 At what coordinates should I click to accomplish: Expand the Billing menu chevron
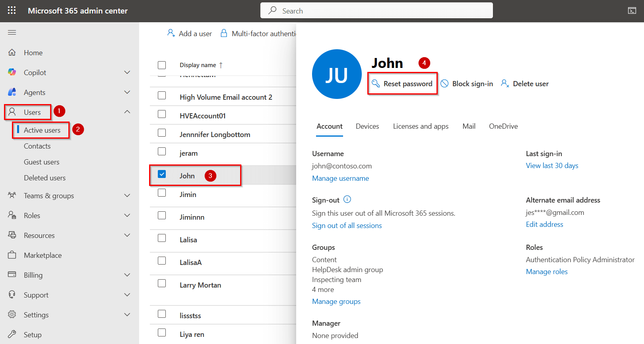click(x=127, y=275)
